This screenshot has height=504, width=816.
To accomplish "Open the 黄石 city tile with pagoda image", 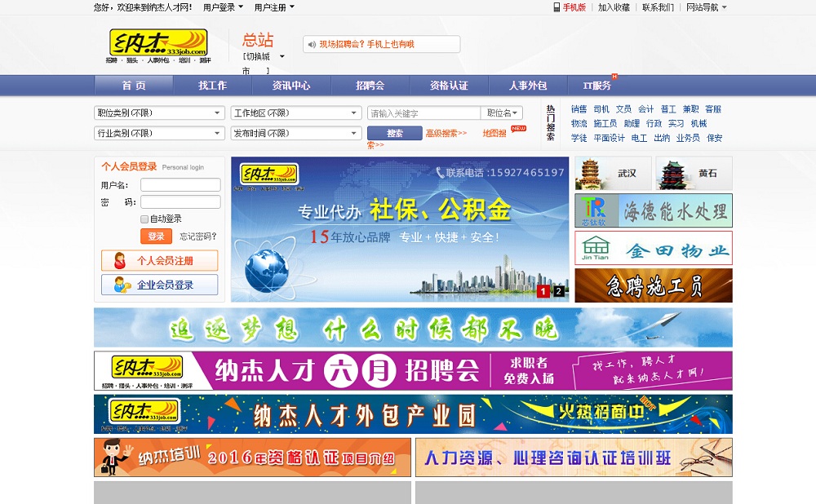I will click(x=694, y=173).
